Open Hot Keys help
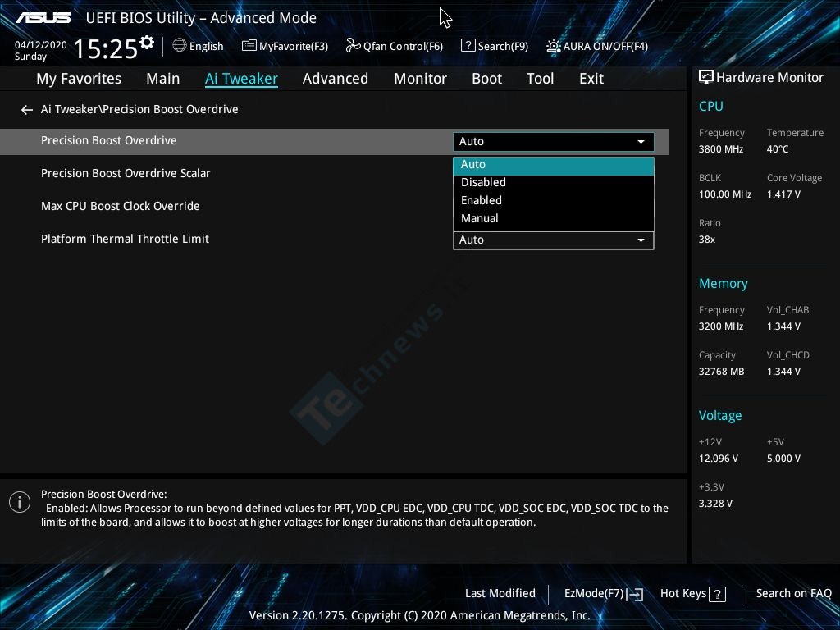 click(693, 594)
